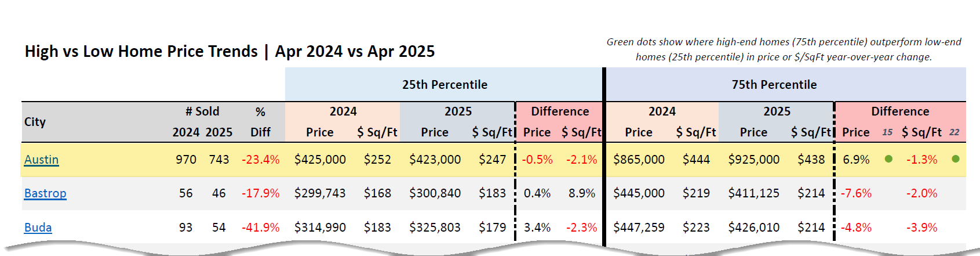Click green dot beside Austin's -1.3% value
The height and width of the screenshot is (256, 980).
956,159
